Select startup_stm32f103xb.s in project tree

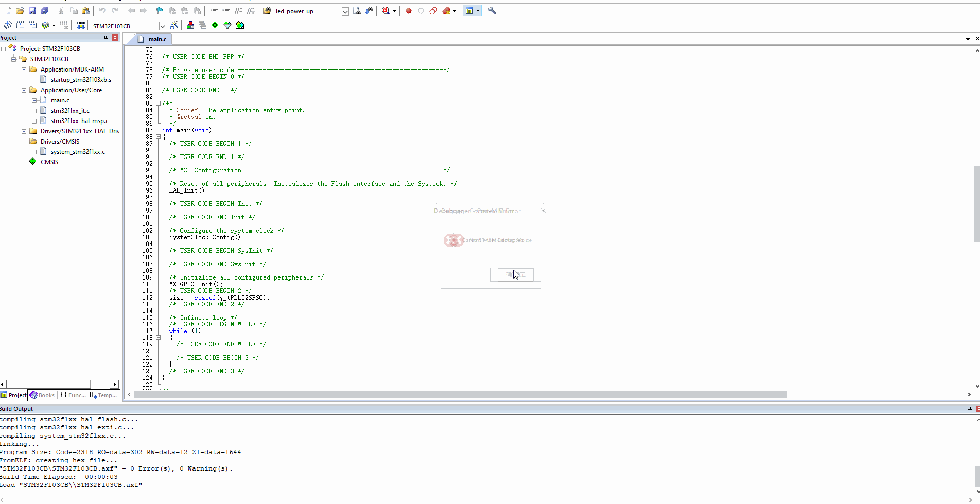81,80
